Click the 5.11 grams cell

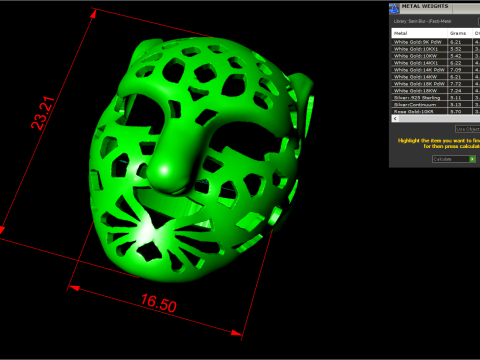(x=460, y=98)
